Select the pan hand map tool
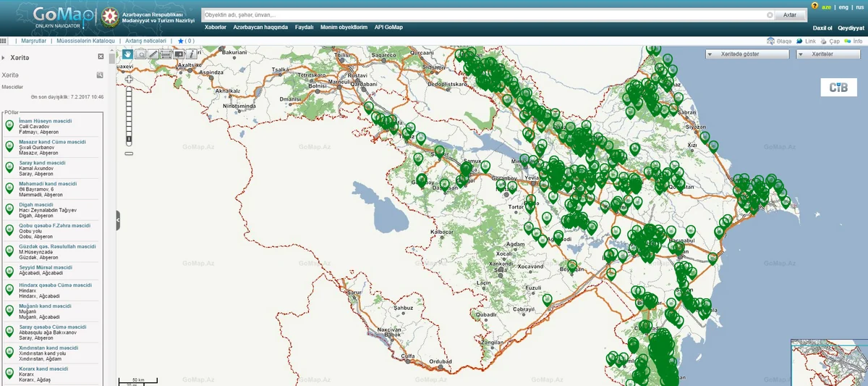868x386 pixels. pyautogui.click(x=127, y=54)
